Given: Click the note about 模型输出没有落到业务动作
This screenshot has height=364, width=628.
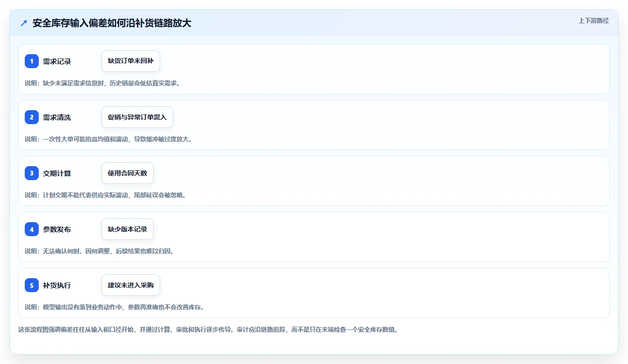Looking at the screenshot, I should coord(114,307).
